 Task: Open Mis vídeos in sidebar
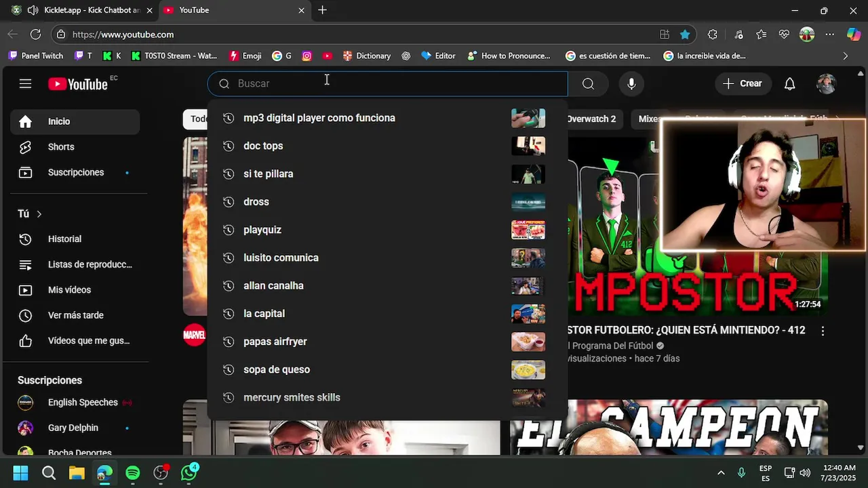75,290
